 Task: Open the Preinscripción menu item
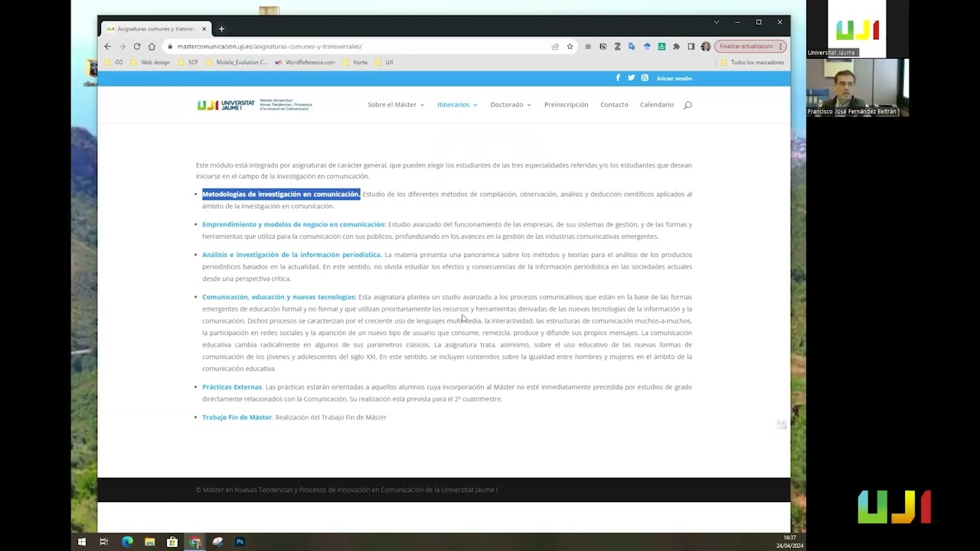[x=566, y=105]
